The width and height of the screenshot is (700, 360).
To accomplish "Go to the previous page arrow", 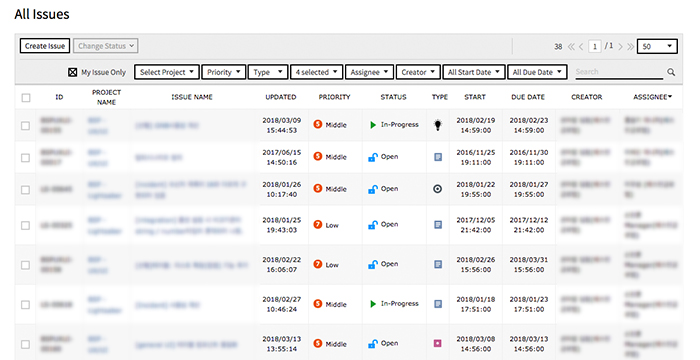I will tap(581, 46).
